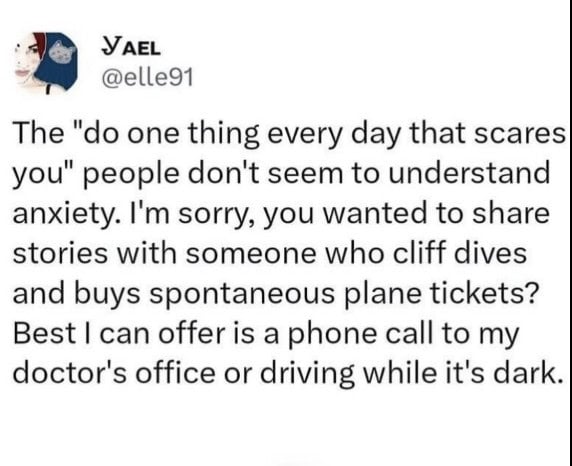Open the @elle91 handle link

(147, 77)
